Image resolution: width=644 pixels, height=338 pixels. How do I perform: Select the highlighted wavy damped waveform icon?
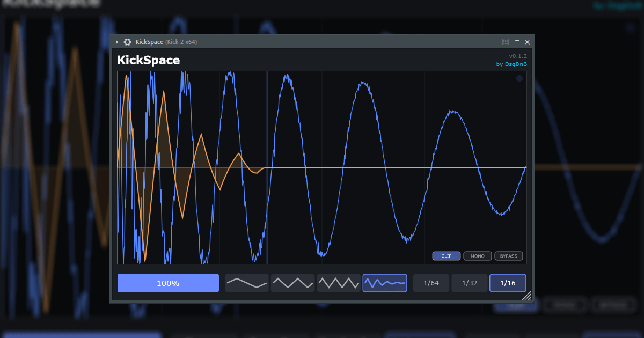[x=385, y=283]
